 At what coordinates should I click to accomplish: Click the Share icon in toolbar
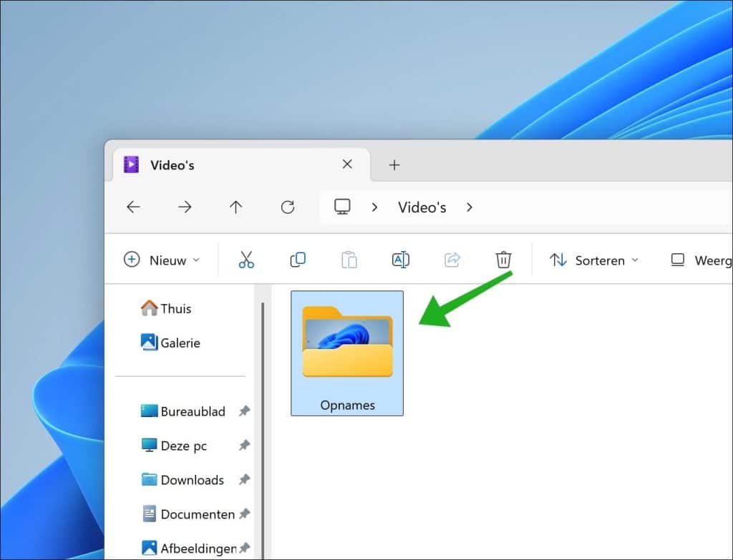click(452, 260)
